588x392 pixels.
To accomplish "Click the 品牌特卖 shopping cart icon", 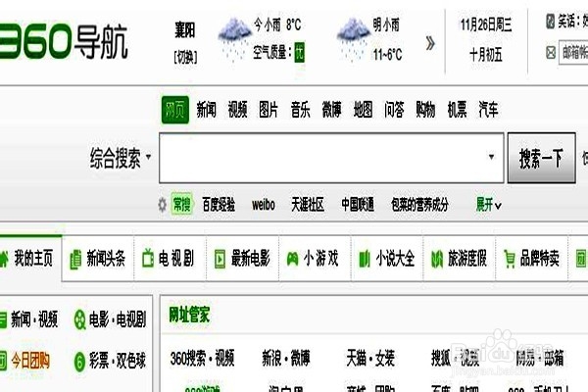I will (x=510, y=259).
